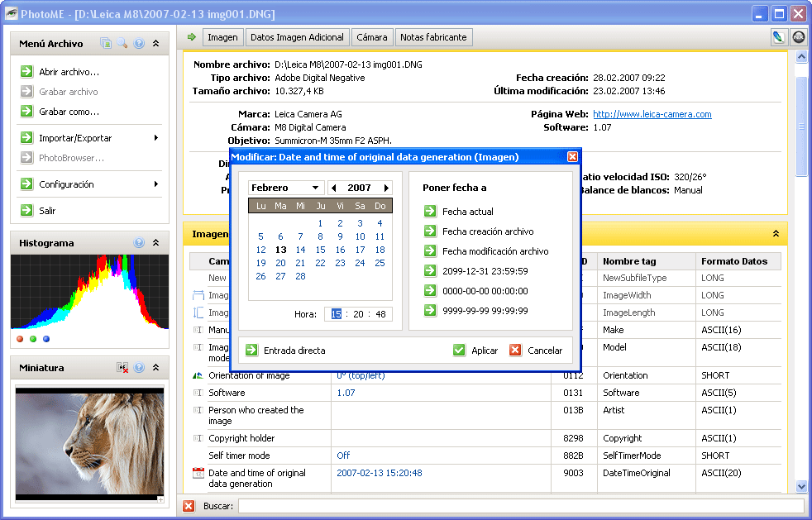812x520 pixels.
Task: Click the magnifier icon in Menú Archivo header
Action: pos(122,44)
